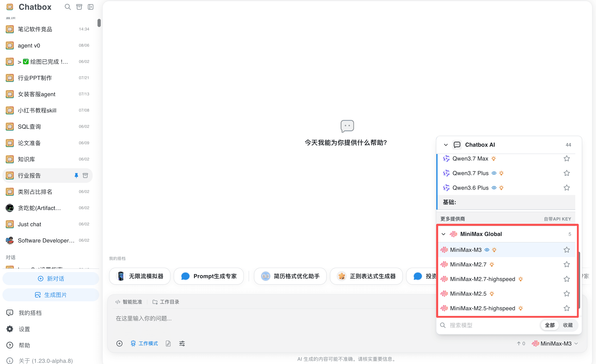Star the MiniMax-M2.7-highspeed model
The width and height of the screenshot is (596, 364).
pyautogui.click(x=567, y=279)
